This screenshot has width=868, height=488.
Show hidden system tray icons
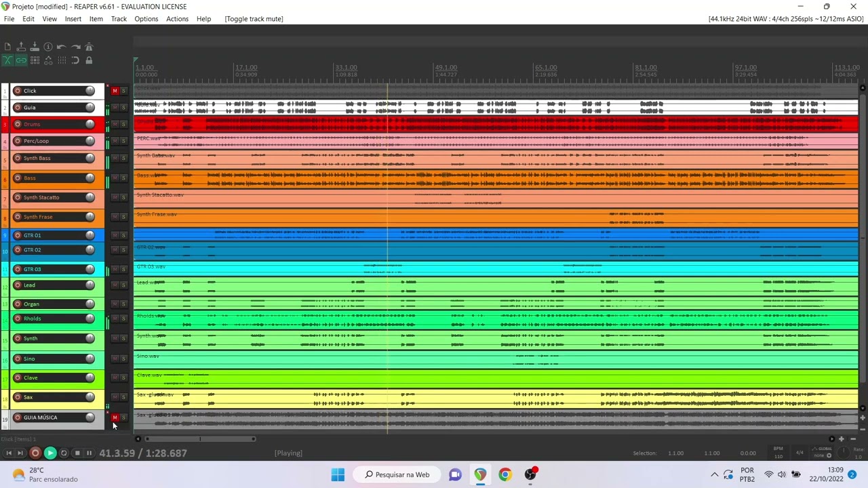714,474
